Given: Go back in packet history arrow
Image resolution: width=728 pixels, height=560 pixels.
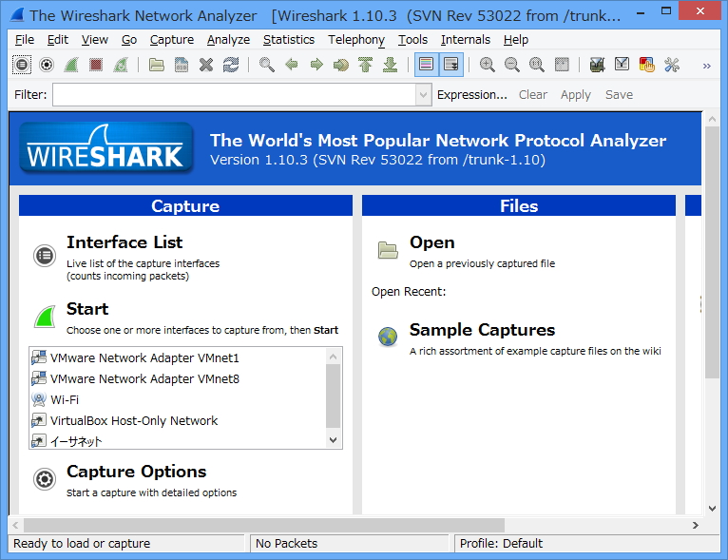Looking at the screenshot, I should pyautogui.click(x=292, y=65).
